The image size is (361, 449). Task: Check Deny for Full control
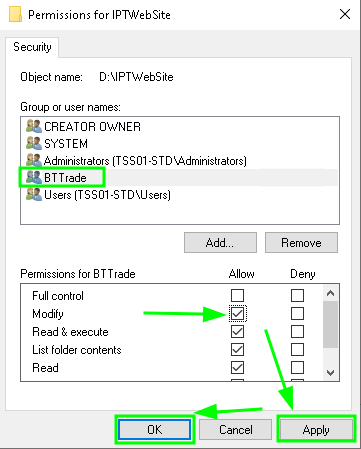[297, 295]
